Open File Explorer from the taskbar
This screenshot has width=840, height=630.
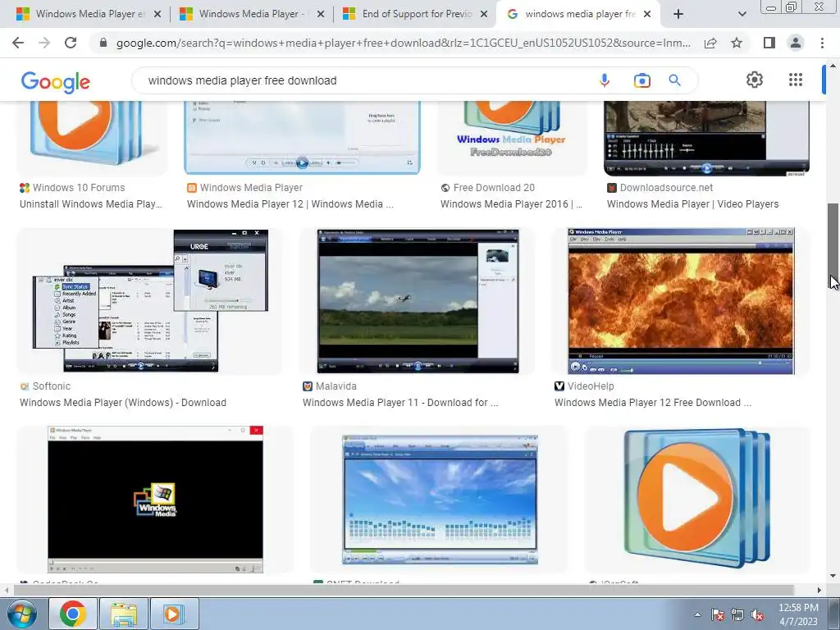(x=124, y=614)
